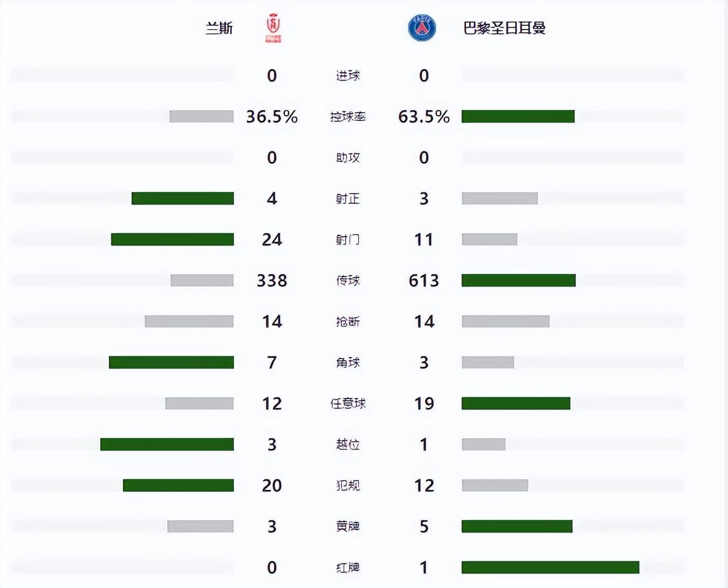Click Reims' green shots bar next to 24
728x588 pixels.
173,240
